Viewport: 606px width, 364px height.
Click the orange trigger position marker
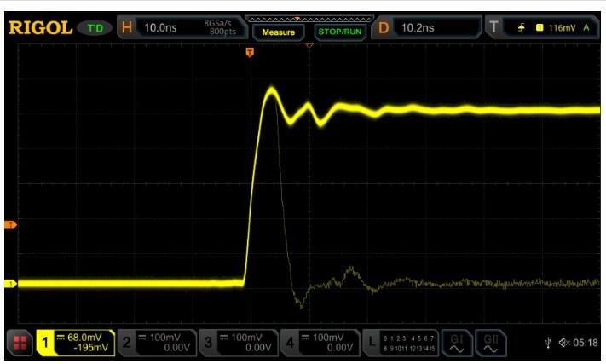coord(250,53)
